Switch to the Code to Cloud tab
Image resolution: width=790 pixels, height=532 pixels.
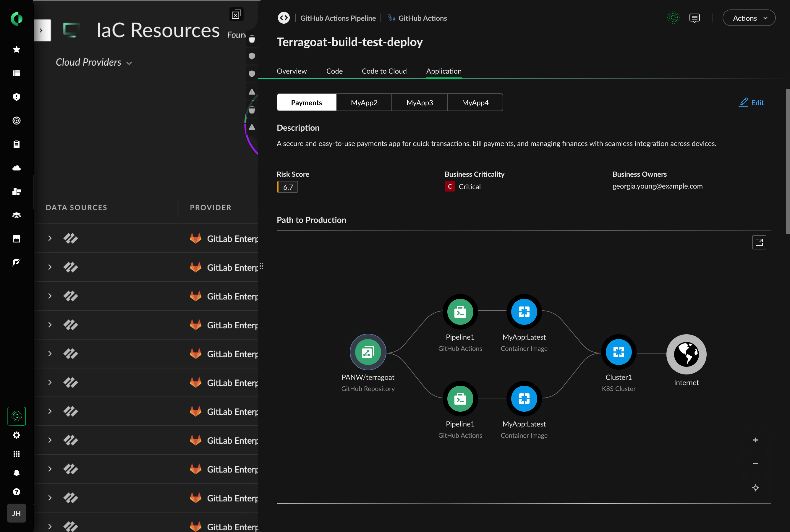click(x=384, y=71)
